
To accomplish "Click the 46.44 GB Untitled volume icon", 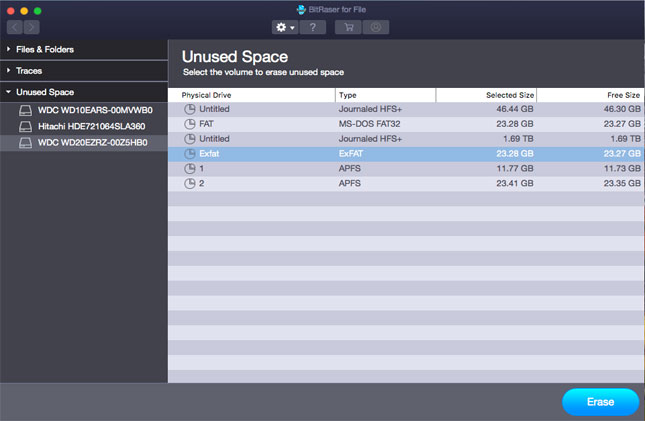I will [x=190, y=109].
